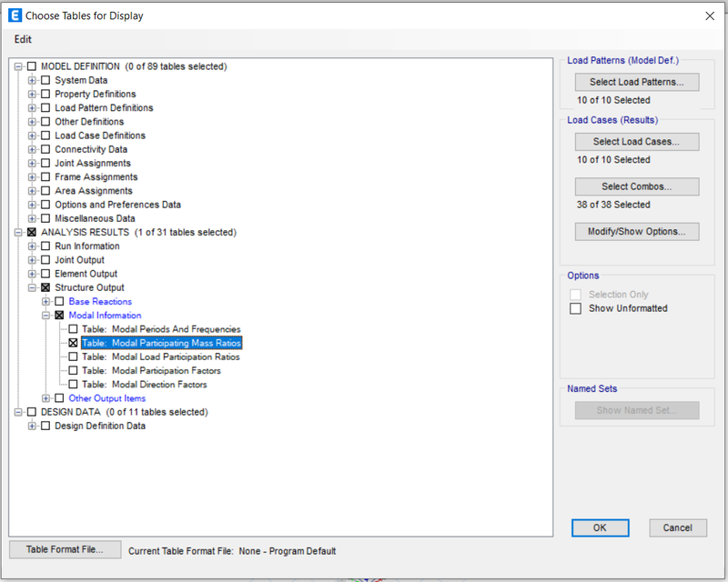The width and height of the screenshot is (728, 582).
Task: Expand the Connectivity Data node
Action: (x=32, y=149)
